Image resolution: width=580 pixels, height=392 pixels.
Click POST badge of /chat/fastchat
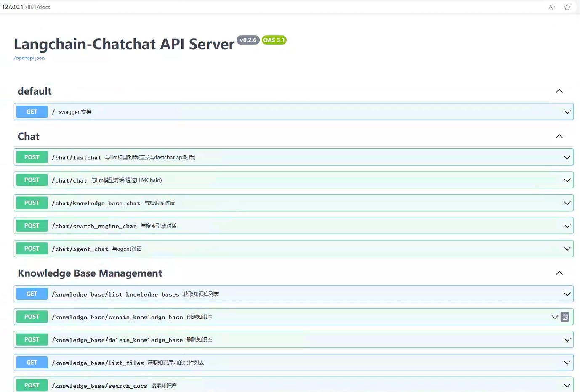(x=32, y=157)
